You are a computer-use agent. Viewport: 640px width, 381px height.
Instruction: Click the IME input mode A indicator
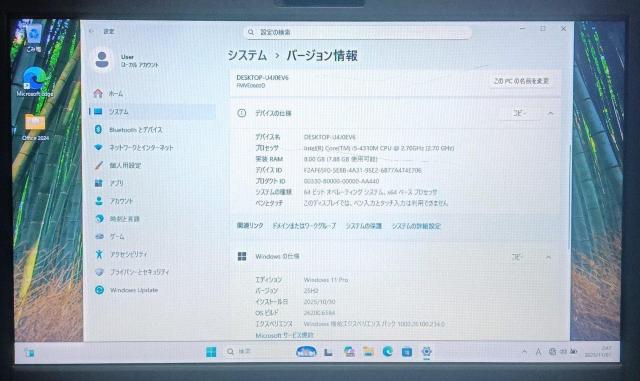tap(538, 352)
